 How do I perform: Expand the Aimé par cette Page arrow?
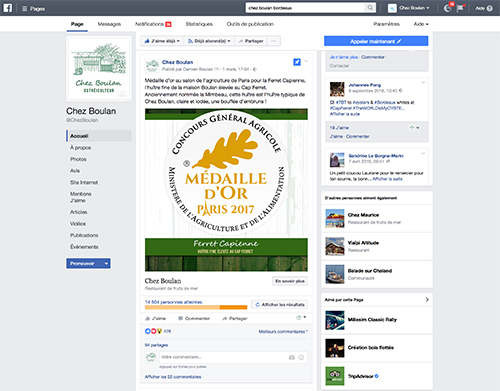(427, 300)
